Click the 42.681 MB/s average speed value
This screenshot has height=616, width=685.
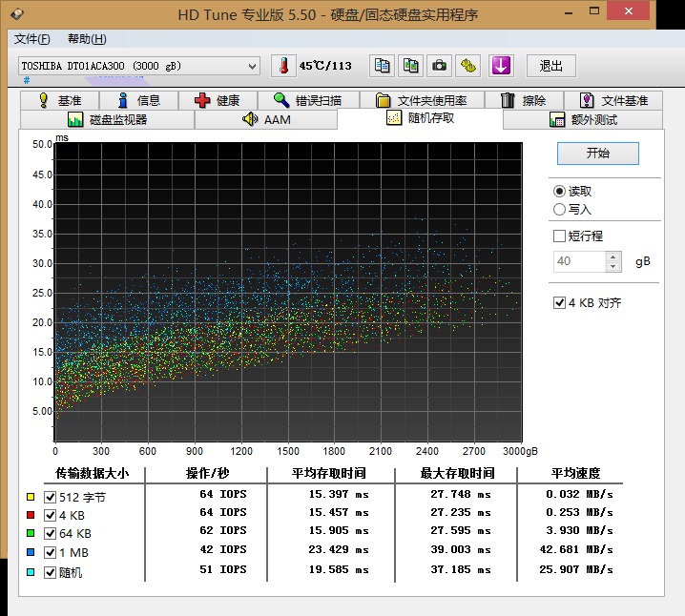pos(576,549)
